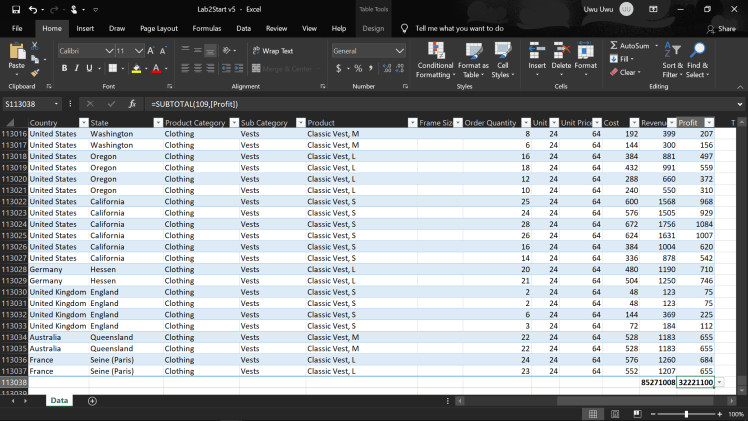This screenshot has height=421, width=748.
Task: Click the Insert Function fx icon
Action: point(132,104)
